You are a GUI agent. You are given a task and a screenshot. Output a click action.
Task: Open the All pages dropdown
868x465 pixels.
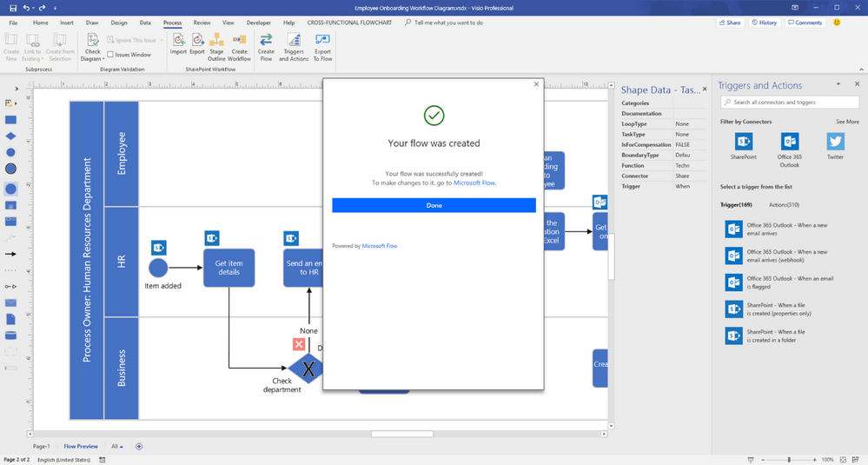(116, 446)
